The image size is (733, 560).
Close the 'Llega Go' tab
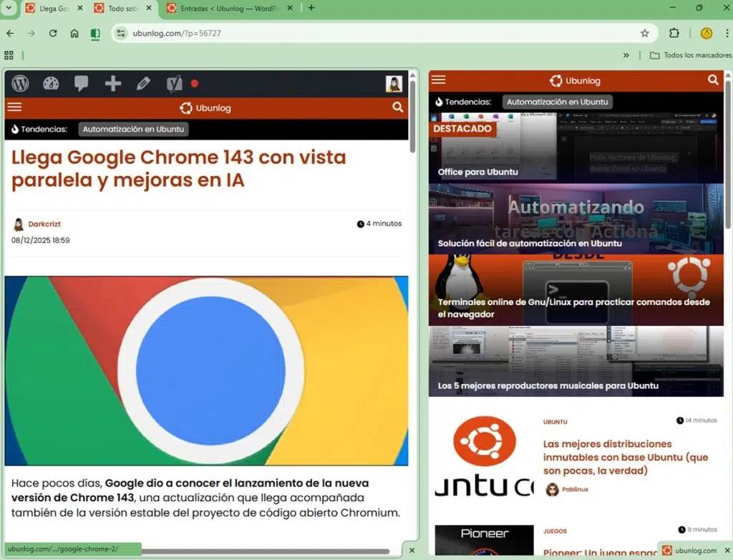[80, 8]
